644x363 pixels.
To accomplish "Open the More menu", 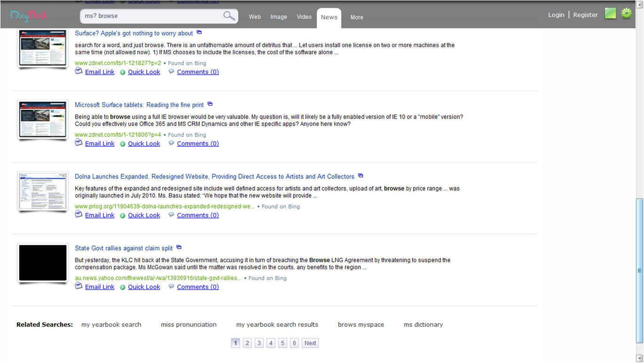I will tap(357, 17).
